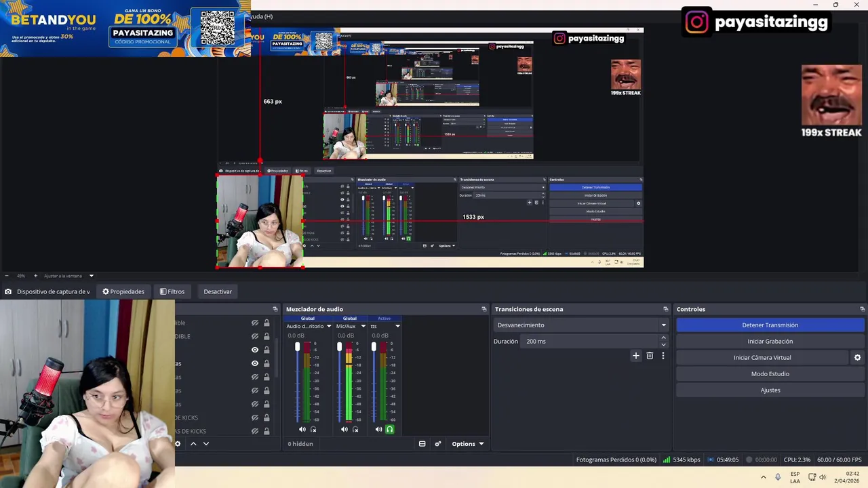
Task: Show hidden system tray icons chevron
Action: coord(763,477)
